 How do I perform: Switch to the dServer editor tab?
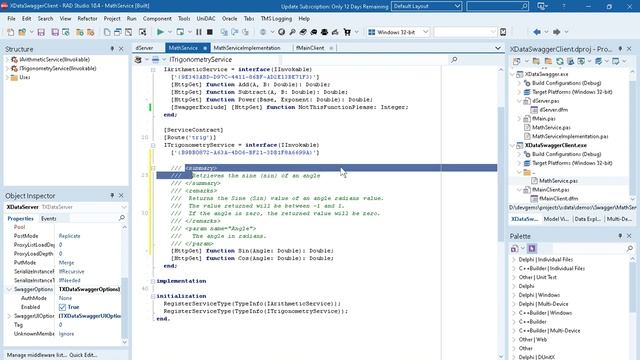[144, 48]
